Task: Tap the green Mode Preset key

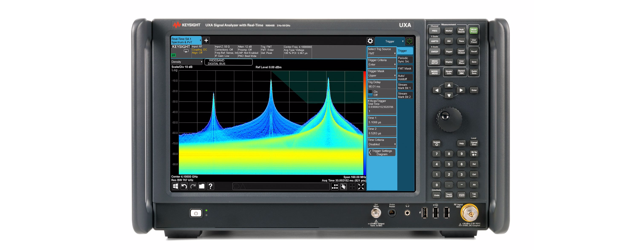Action: [x=474, y=31]
